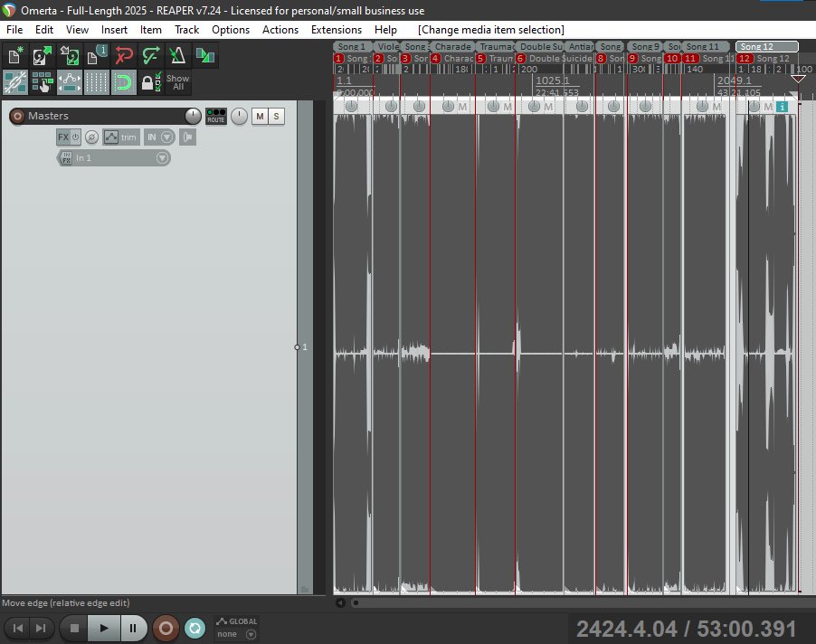Open the Options menu
Image resolution: width=816 pixels, height=644 pixels.
pyautogui.click(x=231, y=30)
